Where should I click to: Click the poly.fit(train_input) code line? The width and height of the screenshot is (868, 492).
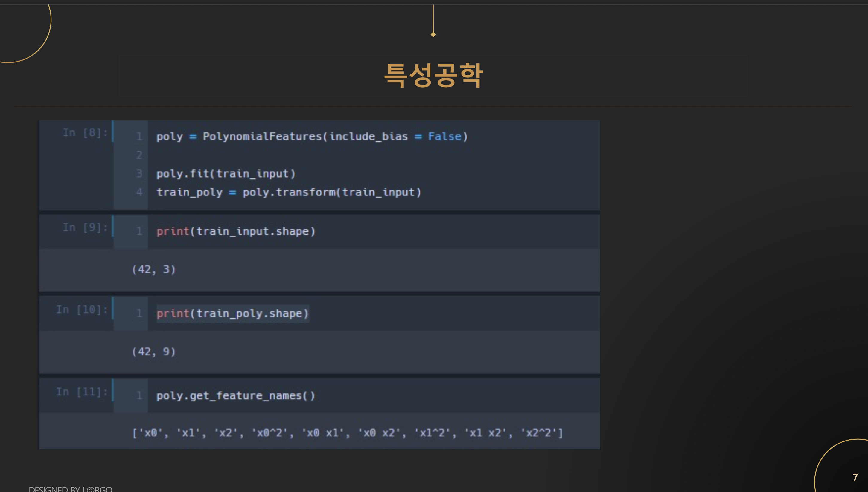[x=226, y=174]
